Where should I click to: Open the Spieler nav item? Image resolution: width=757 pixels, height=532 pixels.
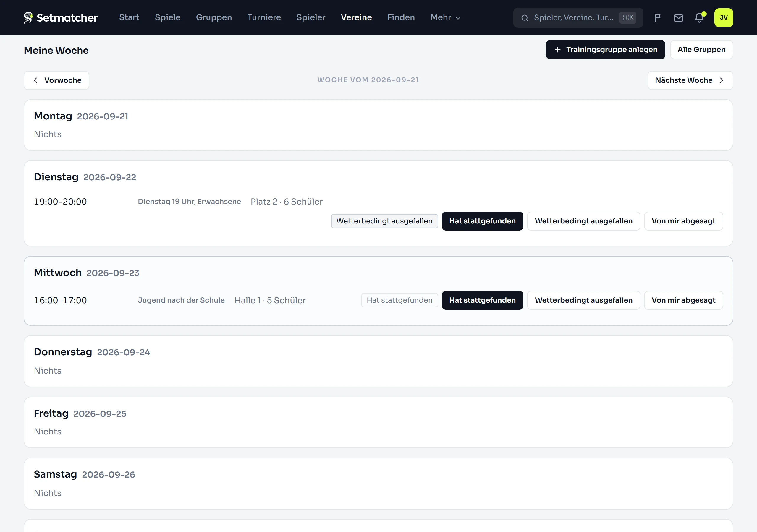310,17
